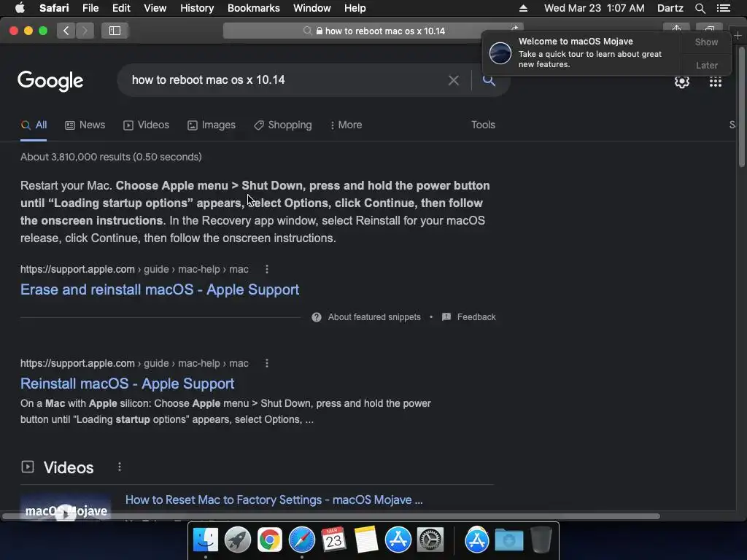Open the View menu

(155, 8)
